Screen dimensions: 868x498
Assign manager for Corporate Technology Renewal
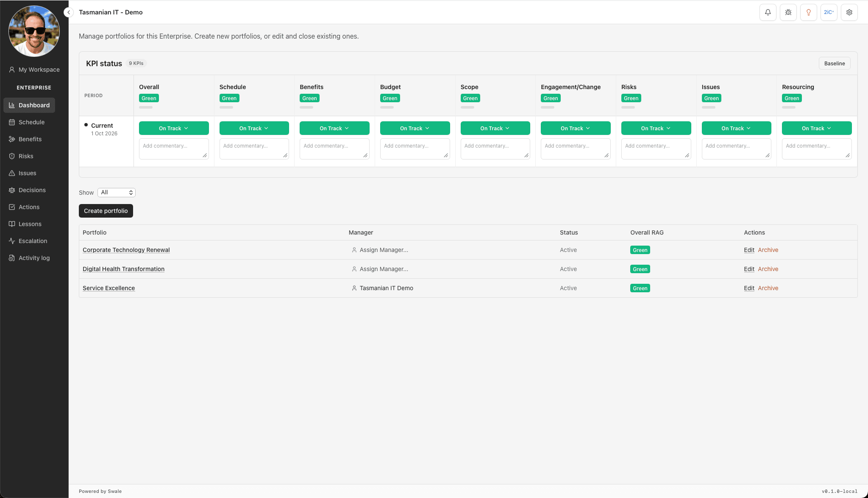(x=380, y=250)
